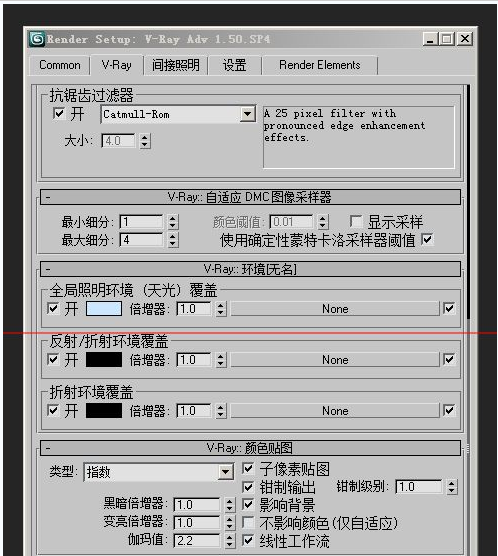Image resolution: width=498 pixels, height=556 pixels.
Task: Click the 钳制级别 spinner
Action: click(x=452, y=487)
